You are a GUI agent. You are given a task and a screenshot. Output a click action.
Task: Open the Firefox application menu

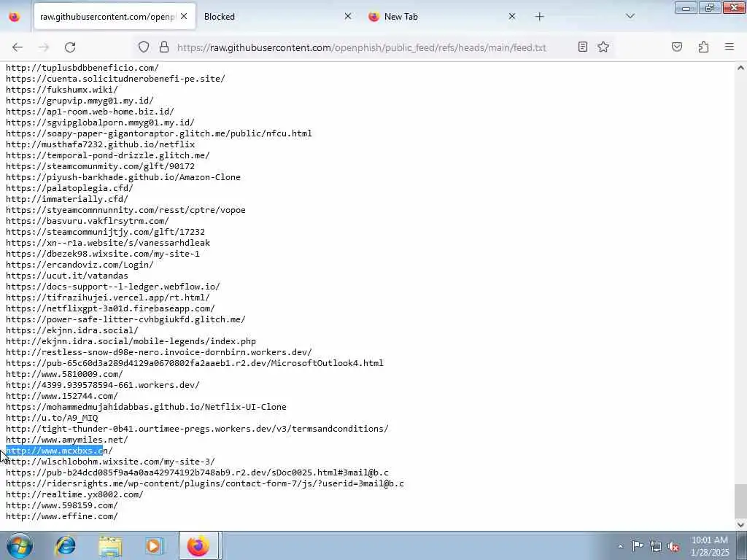coord(729,47)
